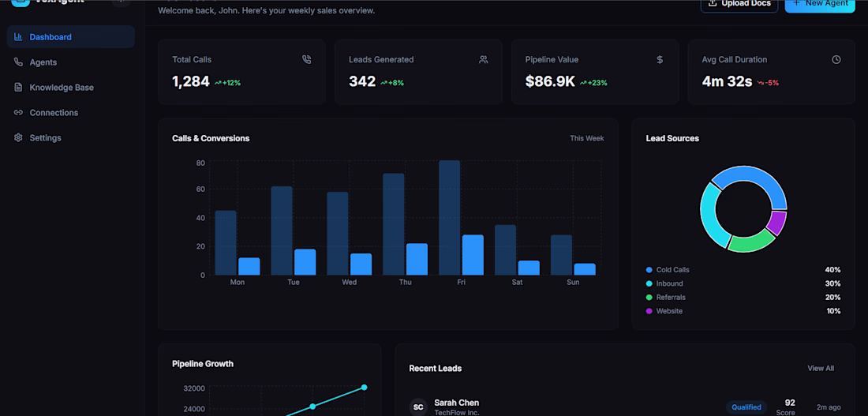Click the SC avatar for Sarah Chen
Screen dimensions: 868x416
click(418, 407)
